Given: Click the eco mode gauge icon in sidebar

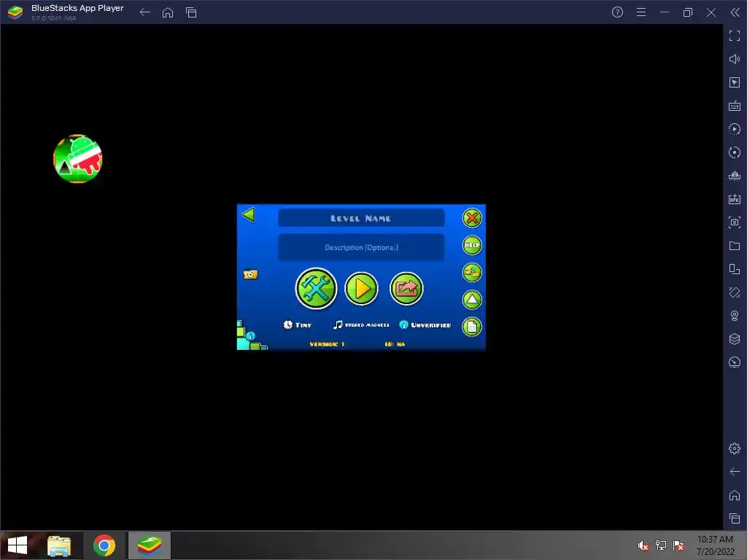Looking at the screenshot, I should pyautogui.click(x=735, y=362).
